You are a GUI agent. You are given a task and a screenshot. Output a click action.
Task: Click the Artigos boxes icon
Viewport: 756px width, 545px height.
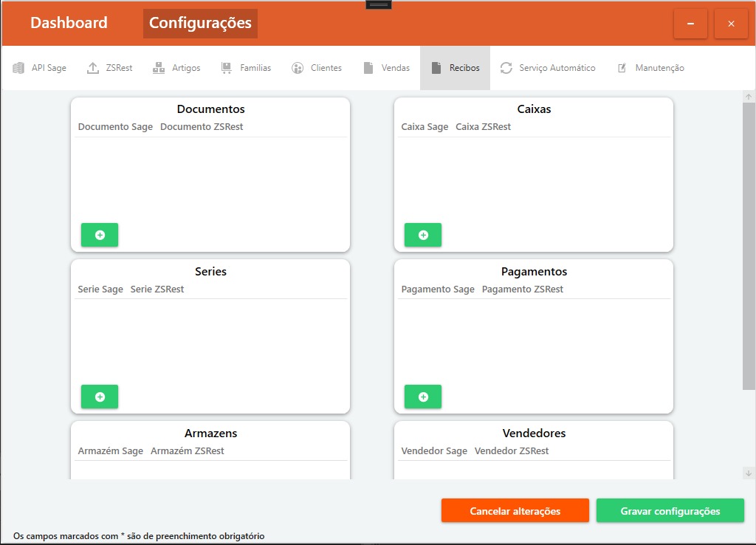click(x=159, y=68)
